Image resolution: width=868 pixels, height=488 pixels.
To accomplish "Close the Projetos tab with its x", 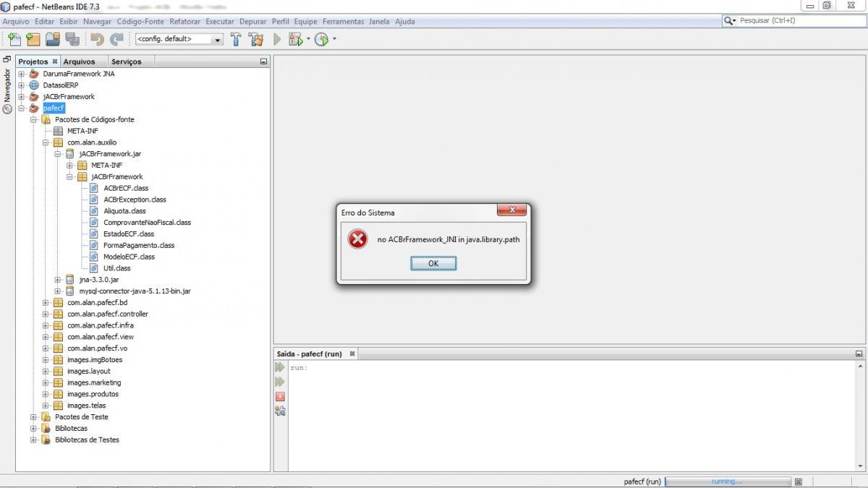I will click(x=54, y=61).
